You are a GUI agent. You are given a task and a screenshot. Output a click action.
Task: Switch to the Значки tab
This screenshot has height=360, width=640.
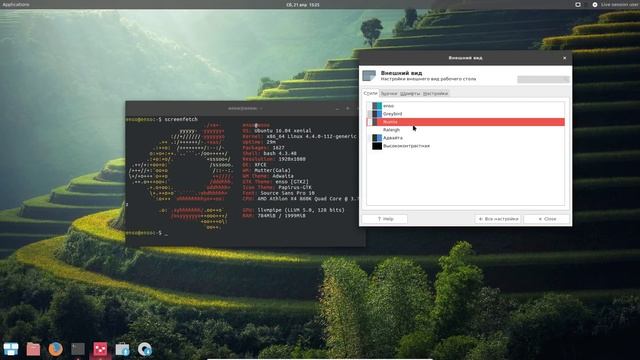(389, 93)
